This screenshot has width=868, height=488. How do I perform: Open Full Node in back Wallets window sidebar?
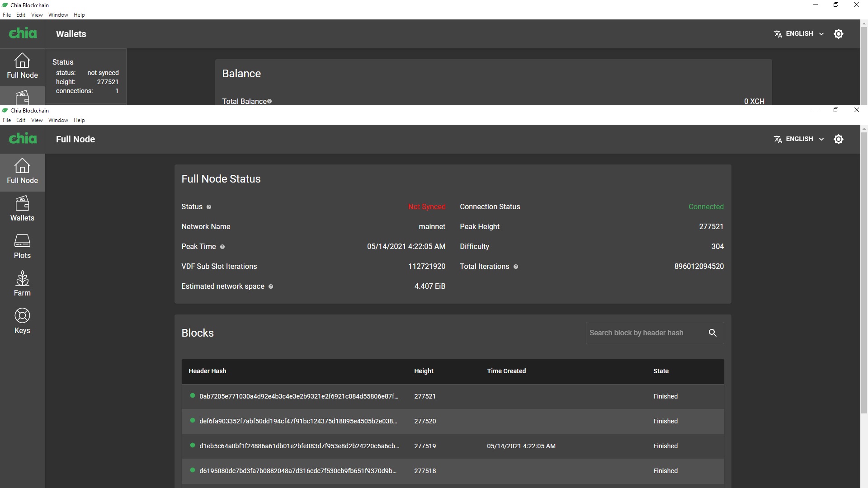(x=22, y=67)
